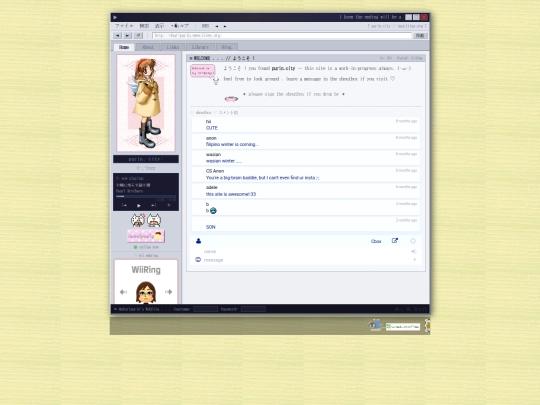540x405 pixels.
Task: Click the play icon in the title bar corner
Action: 115,17
